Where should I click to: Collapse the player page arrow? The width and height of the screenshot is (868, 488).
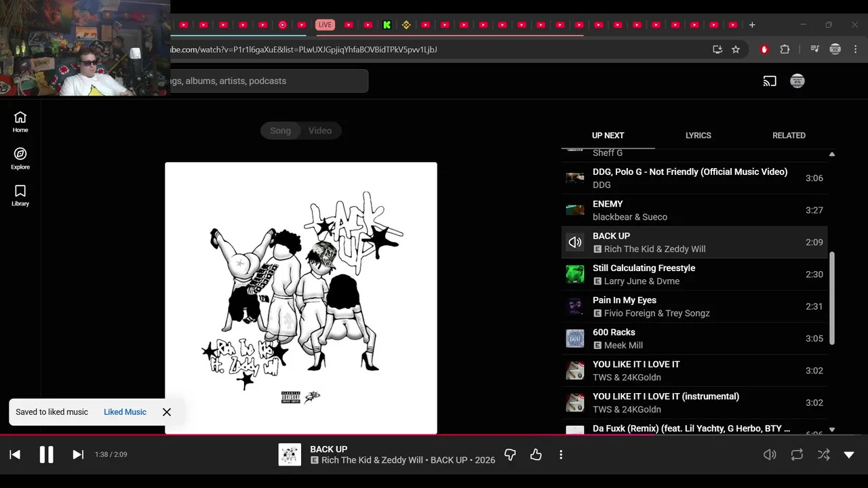tap(849, 455)
